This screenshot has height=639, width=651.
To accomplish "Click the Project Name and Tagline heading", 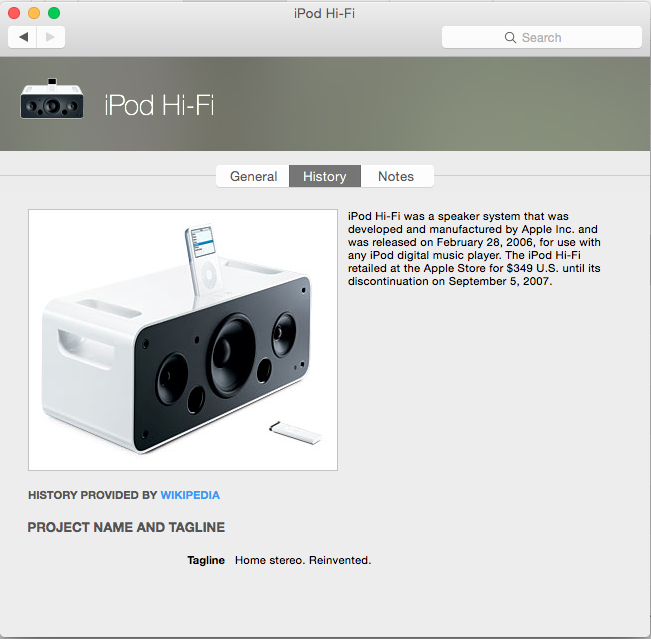I will point(126,527).
